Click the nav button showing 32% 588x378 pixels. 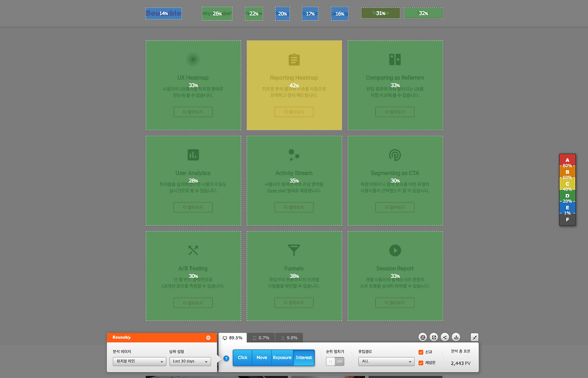click(423, 13)
